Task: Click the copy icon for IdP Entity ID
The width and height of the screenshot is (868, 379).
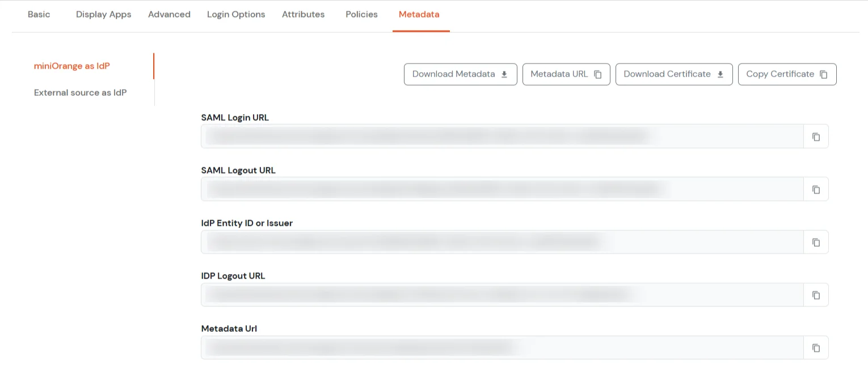Action: pyautogui.click(x=816, y=242)
